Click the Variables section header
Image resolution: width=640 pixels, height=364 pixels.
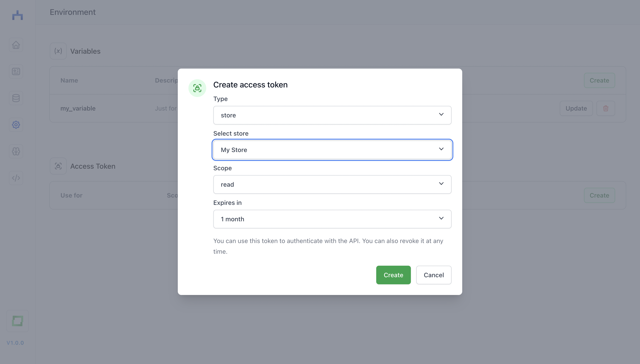point(85,51)
